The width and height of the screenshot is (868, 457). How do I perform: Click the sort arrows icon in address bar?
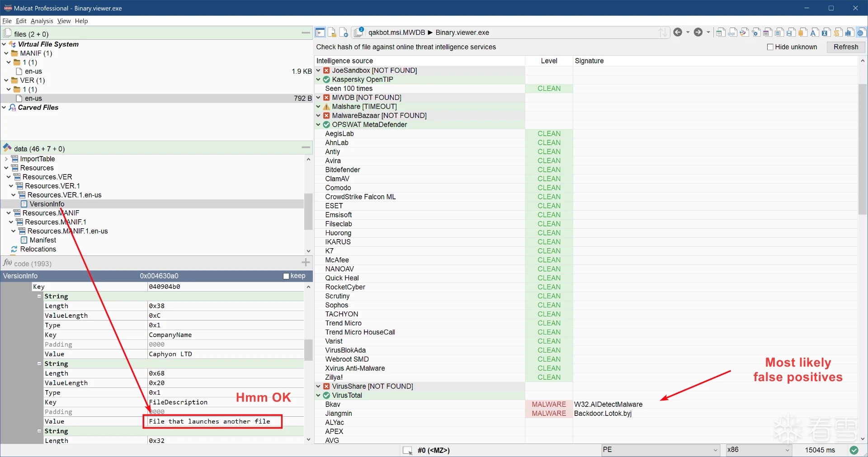click(663, 32)
